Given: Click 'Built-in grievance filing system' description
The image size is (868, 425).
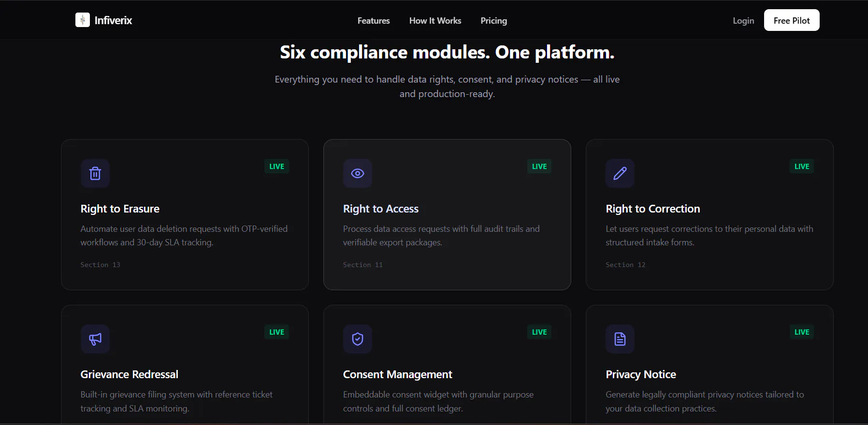Looking at the screenshot, I should click(x=176, y=401).
